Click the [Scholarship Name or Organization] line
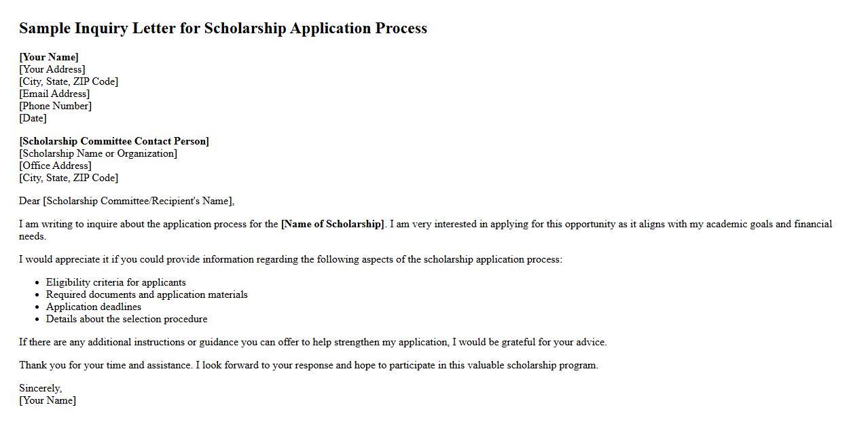Screen dimensions: 868x441 (x=98, y=153)
